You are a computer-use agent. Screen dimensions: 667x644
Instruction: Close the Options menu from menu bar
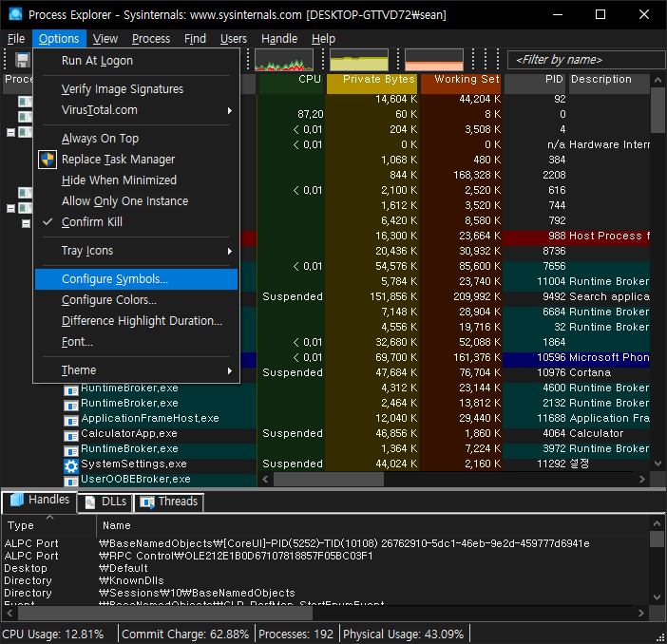click(59, 39)
